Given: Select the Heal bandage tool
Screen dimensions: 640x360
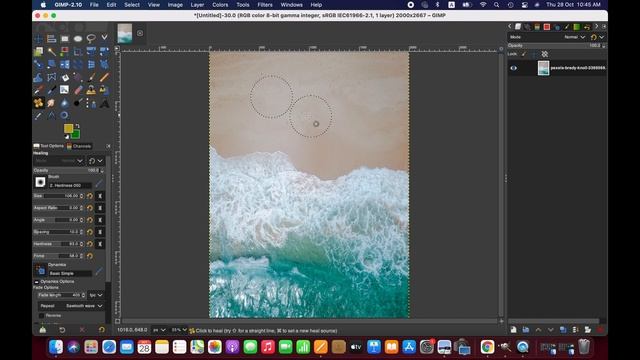Looking at the screenshot, I should coord(38,103).
